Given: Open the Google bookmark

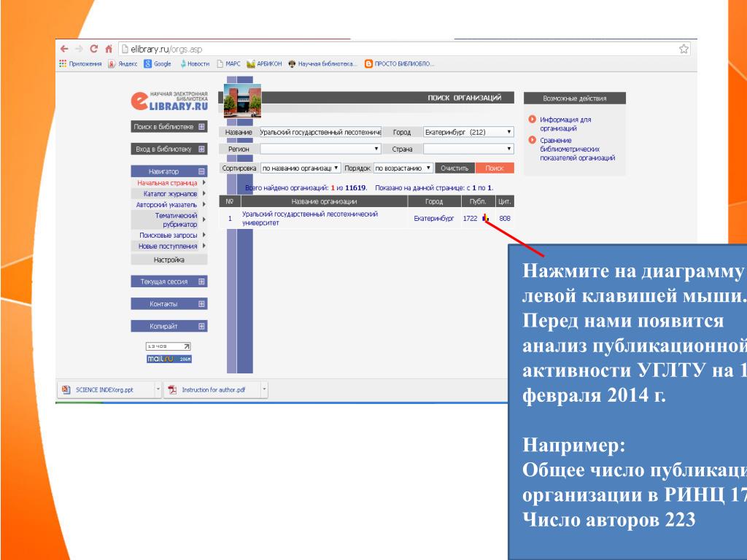Looking at the screenshot, I should (158, 64).
